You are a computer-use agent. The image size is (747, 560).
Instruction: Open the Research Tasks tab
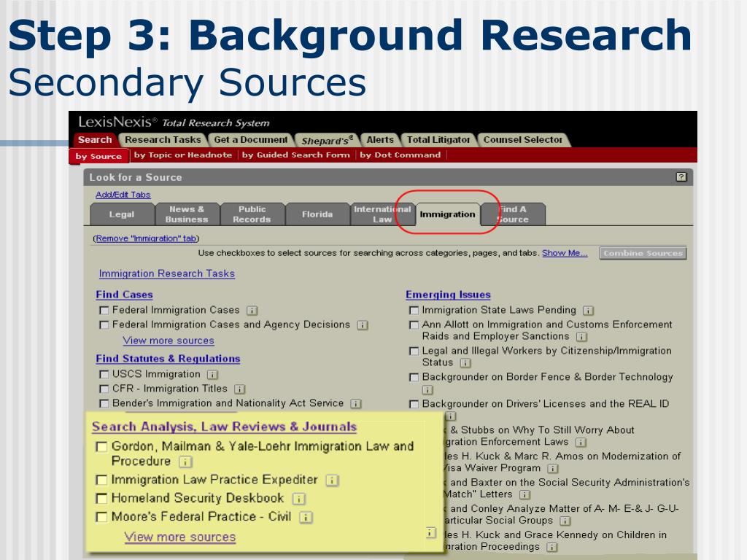[163, 139]
